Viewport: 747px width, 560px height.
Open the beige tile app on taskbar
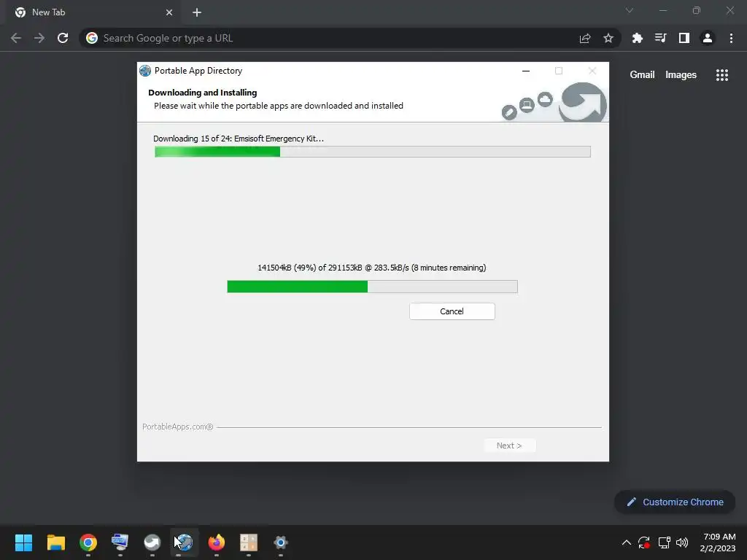point(249,542)
